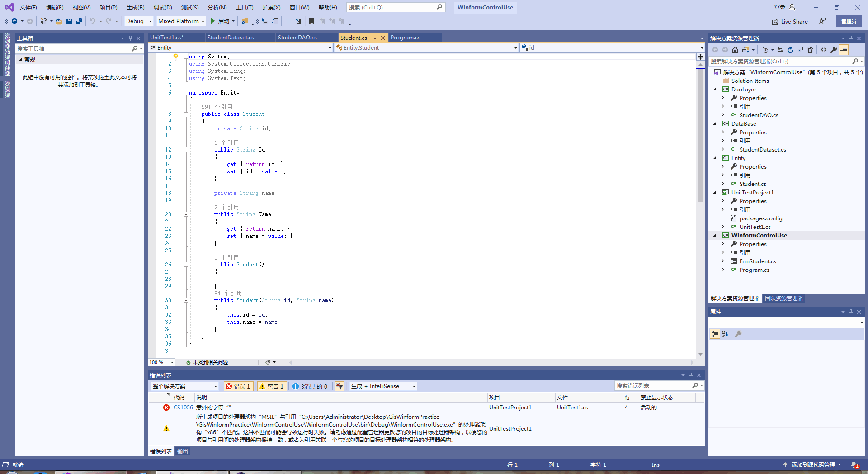Click Properties wrench in Solution Explorer toolbar
Screen dimensions: 868x474
click(x=834, y=50)
